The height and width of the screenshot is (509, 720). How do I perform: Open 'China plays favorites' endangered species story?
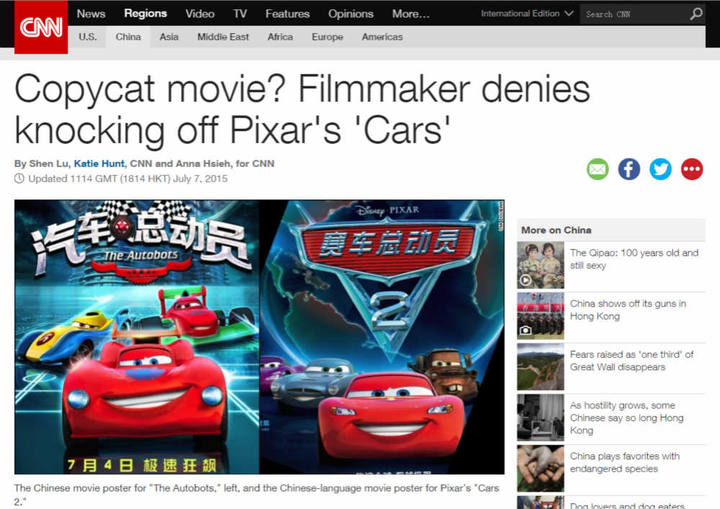click(x=624, y=463)
